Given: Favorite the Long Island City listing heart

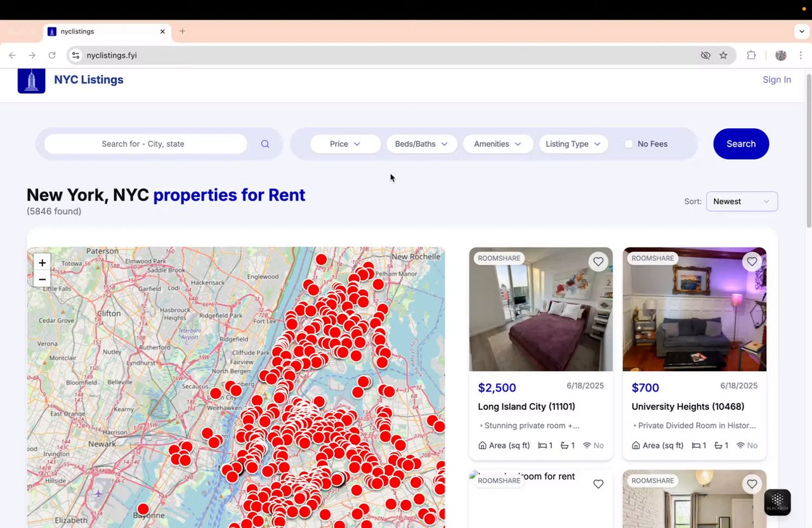Looking at the screenshot, I should point(598,261).
